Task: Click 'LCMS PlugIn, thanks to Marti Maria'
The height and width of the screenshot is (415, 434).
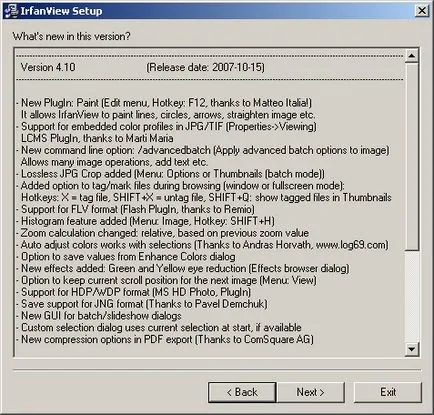Action: click(x=97, y=138)
